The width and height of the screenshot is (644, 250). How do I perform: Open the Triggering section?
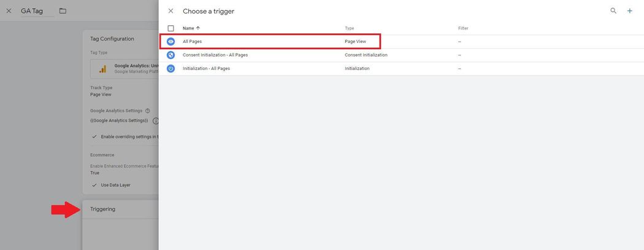tap(102, 209)
